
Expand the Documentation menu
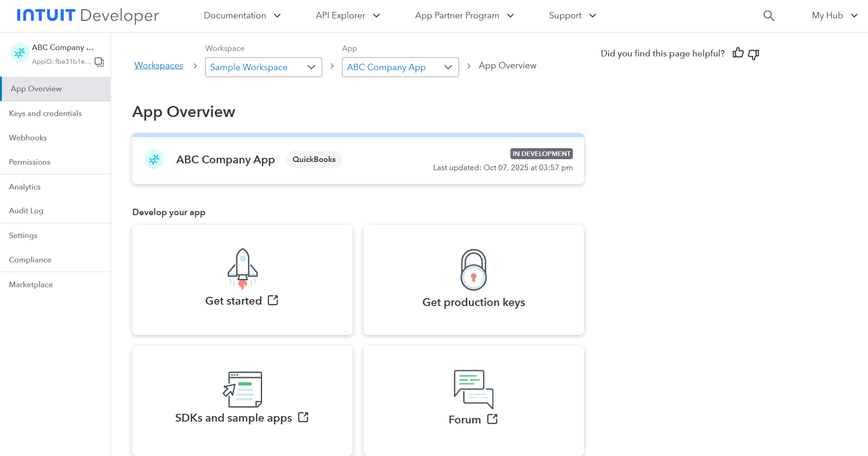coord(242,16)
